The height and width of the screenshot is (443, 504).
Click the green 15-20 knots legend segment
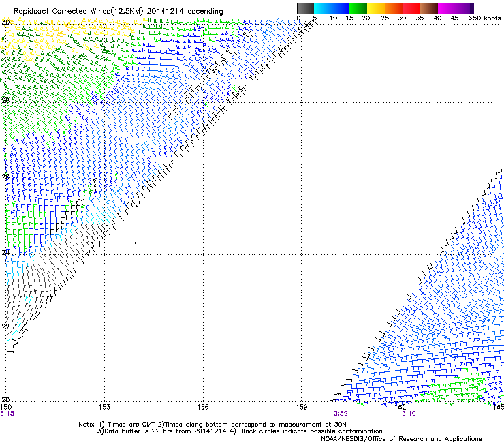pos(358,8)
